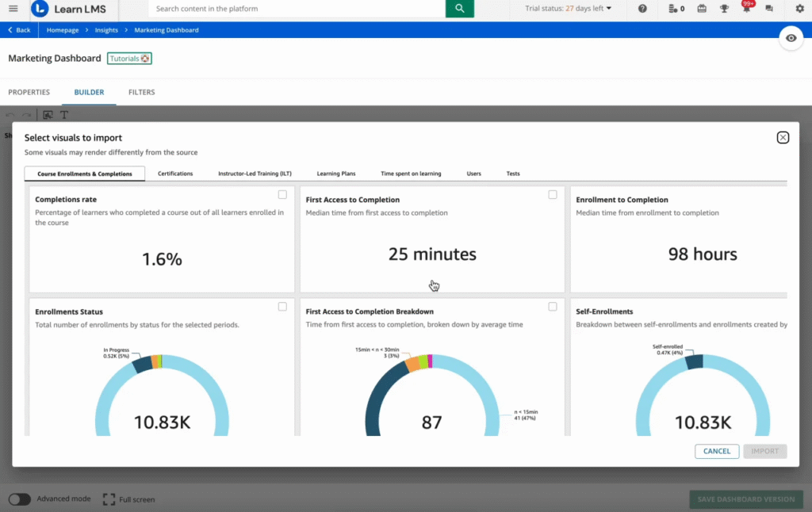Viewport: 812px width, 512px height.
Task: Open the chat messages icon
Action: coord(768,9)
